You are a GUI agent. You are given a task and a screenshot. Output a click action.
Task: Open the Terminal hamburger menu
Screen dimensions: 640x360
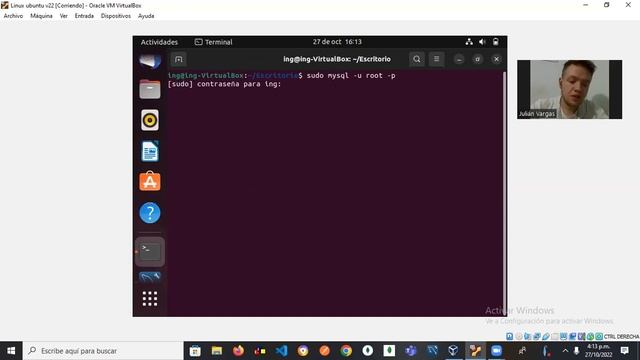point(436,59)
